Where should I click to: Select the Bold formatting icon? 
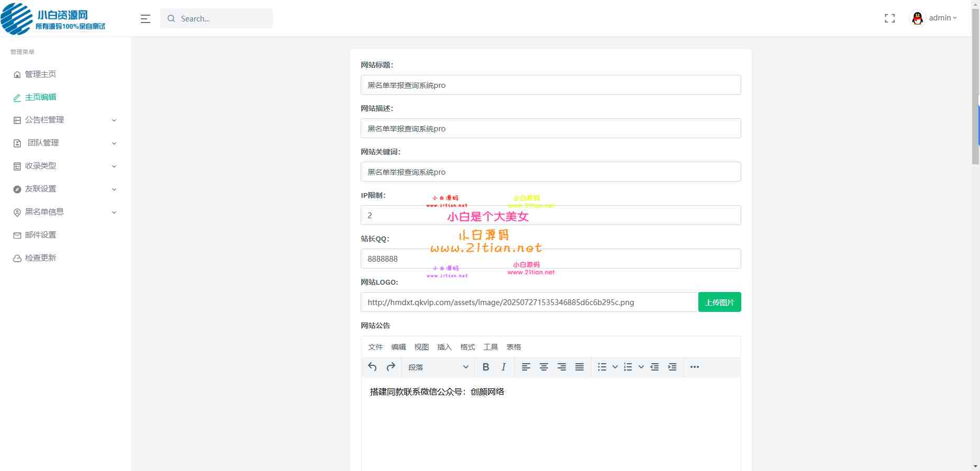(x=485, y=367)
